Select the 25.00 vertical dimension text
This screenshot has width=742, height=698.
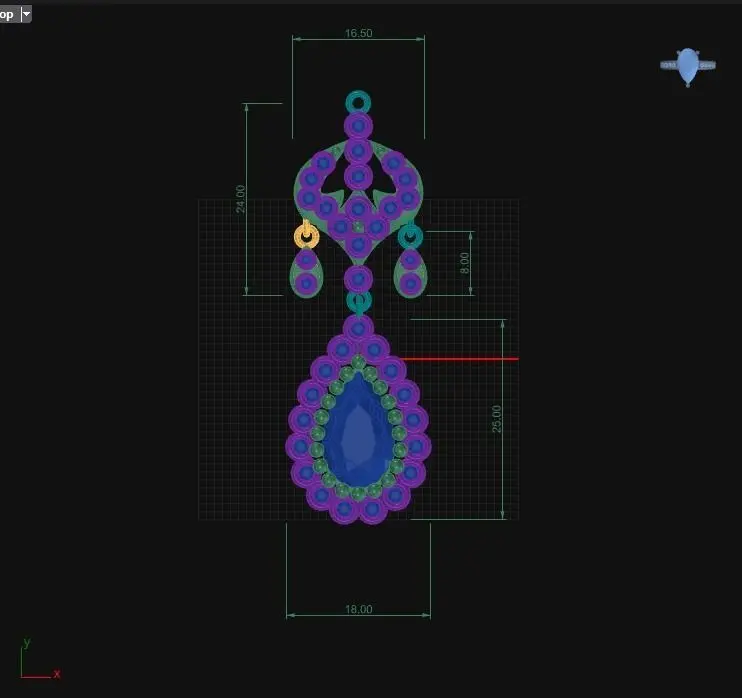tap(496, 419)
